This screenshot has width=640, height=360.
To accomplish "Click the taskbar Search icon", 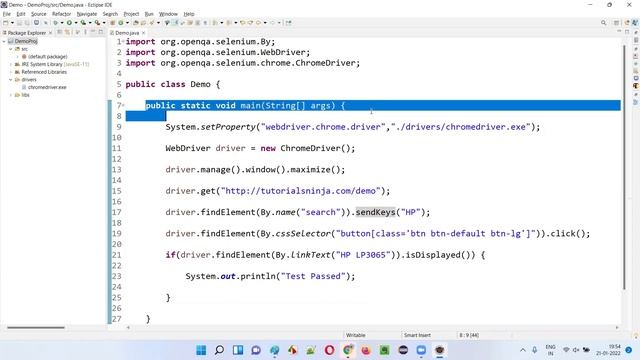I will tap(219, 350).
